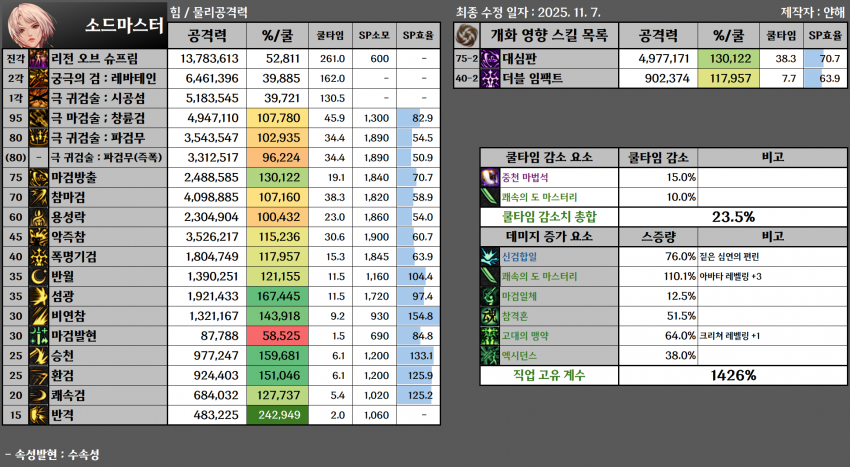Click the 대심판 enhanced skill icon
850x467 pixels.
tap(492, 59)
